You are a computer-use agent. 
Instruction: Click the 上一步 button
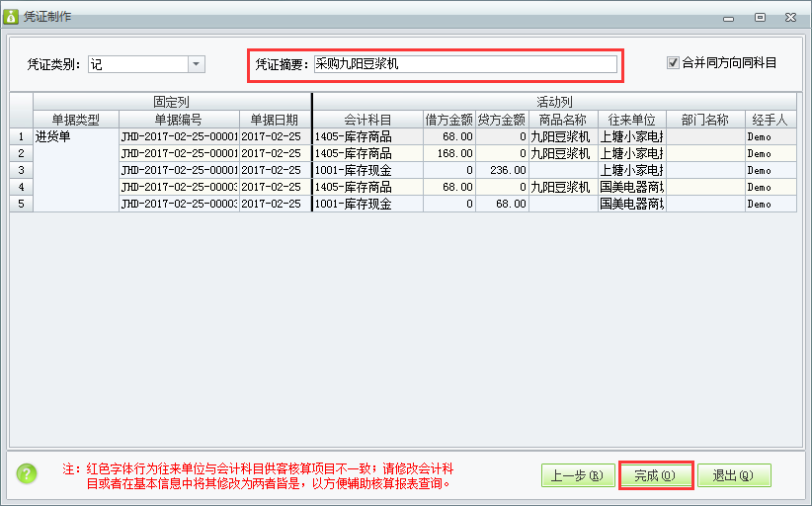tap(578, 475)
